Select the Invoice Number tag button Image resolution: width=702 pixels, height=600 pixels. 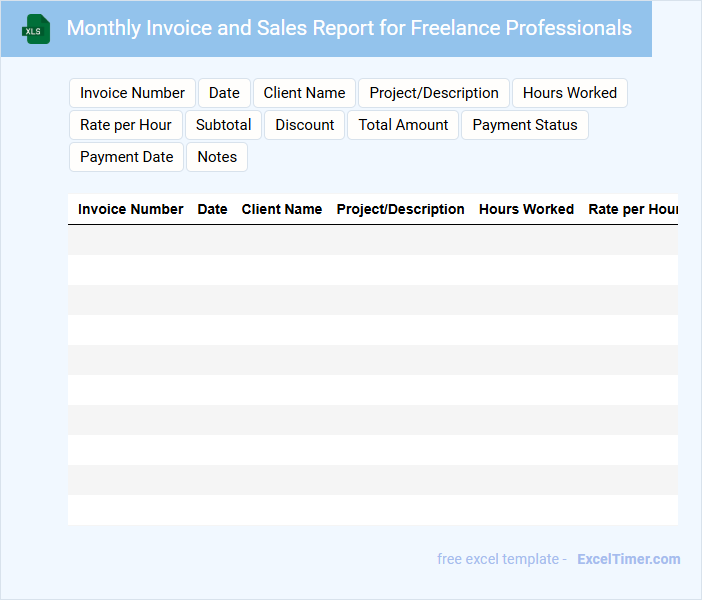pos(132,93)
